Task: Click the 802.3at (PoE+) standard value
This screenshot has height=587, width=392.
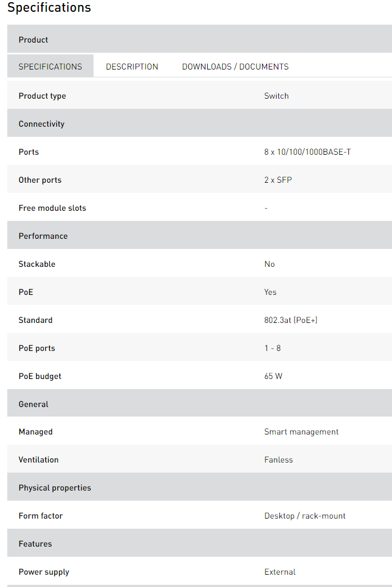Action: (291, 320)
